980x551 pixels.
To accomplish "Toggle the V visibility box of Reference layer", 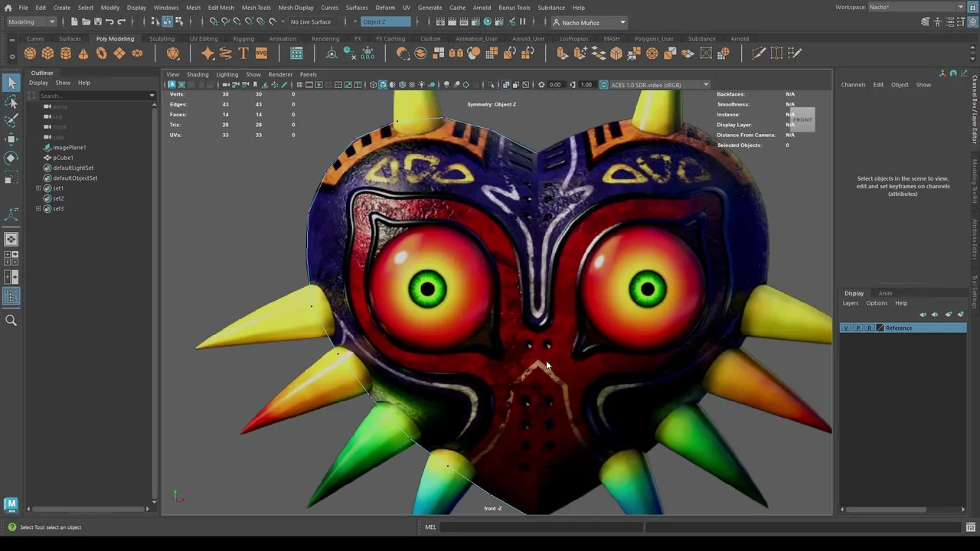I will (x=846, y=328).
